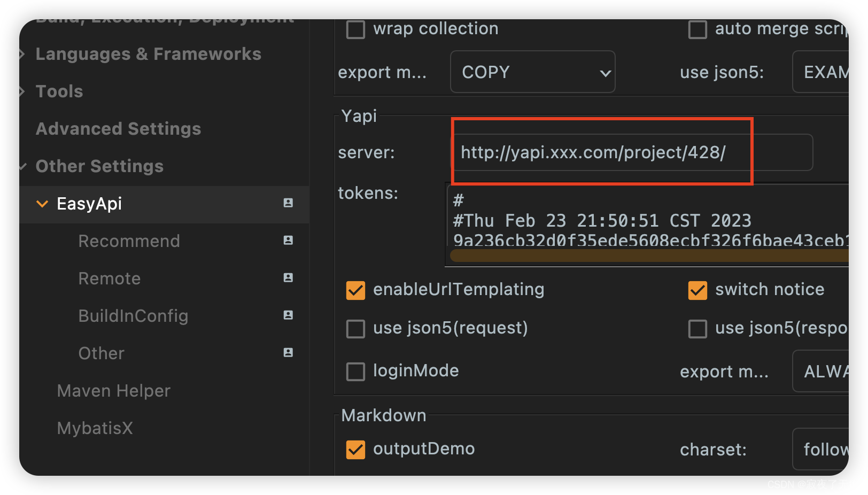Screen dimensions: 868x495
Task: Click the icon beside Other entry
Action: click(288, 353)
